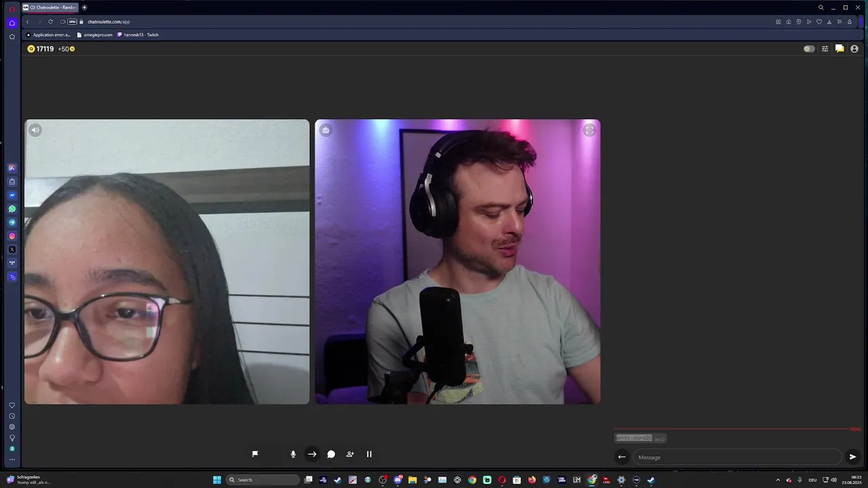
Task: Click the 17119 coin balance
Action: click(41, 49)
